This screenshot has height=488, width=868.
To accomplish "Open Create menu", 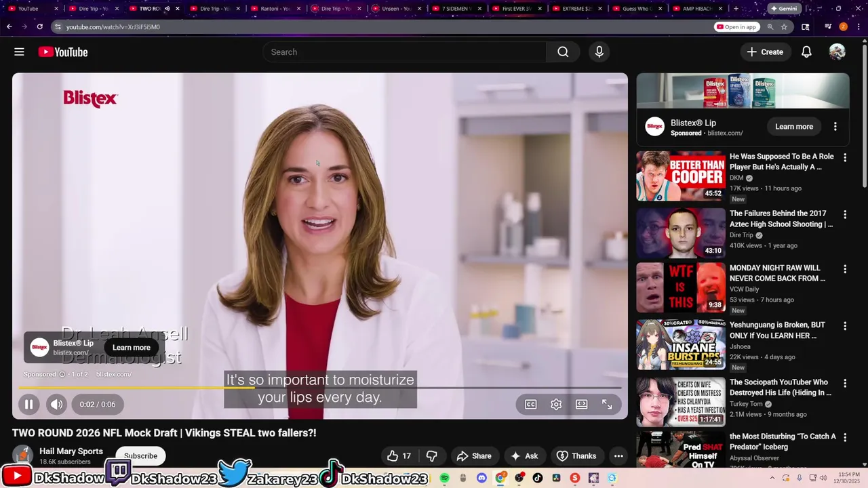I will pyautogui.click(x=765, y=52).
